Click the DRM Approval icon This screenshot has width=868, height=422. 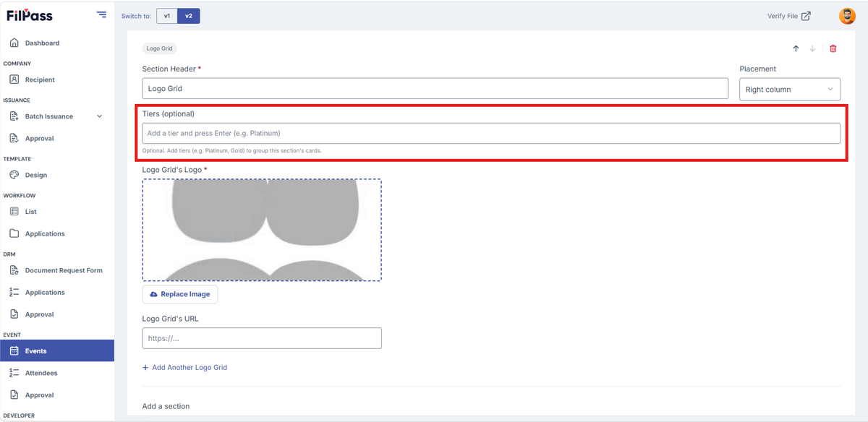tap(14, 314)
